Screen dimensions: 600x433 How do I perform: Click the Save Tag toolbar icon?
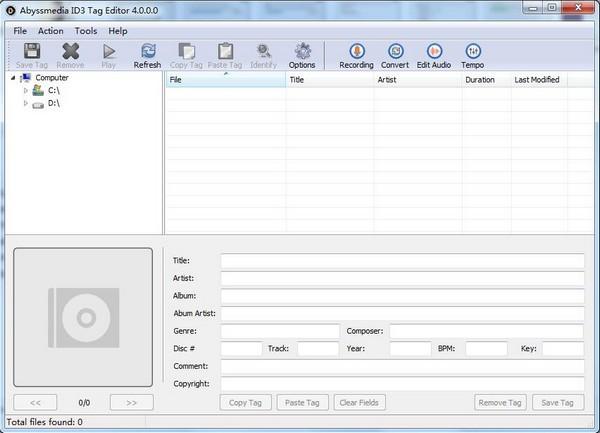[x=32, y=51]
